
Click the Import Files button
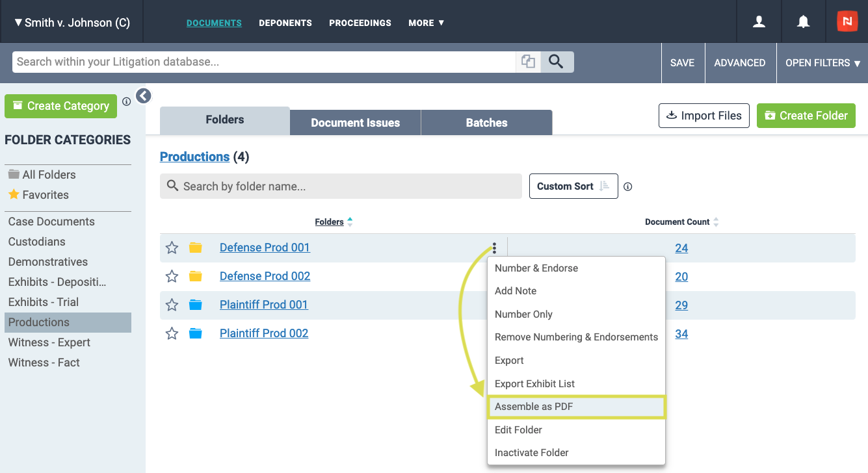point(704,116)
